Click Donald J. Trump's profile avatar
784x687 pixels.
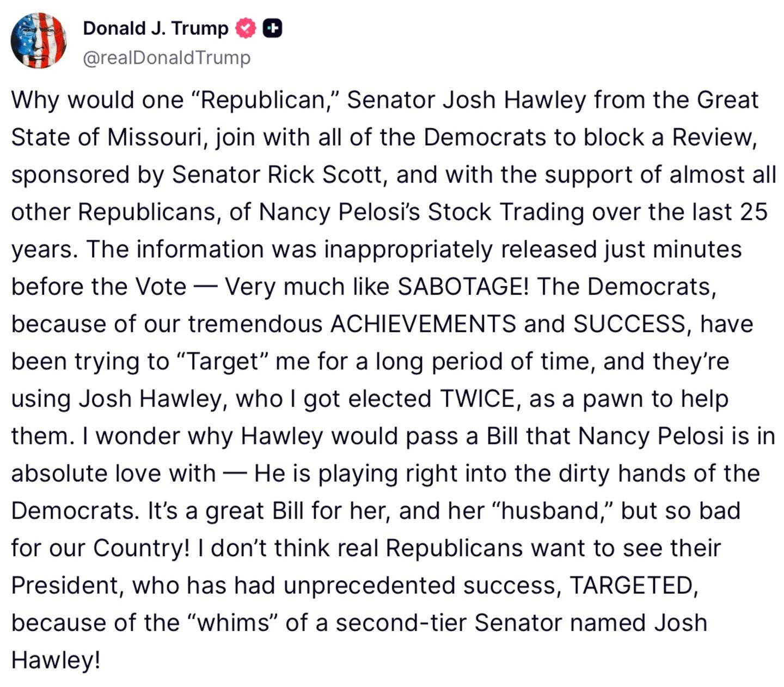coord(38,39)
